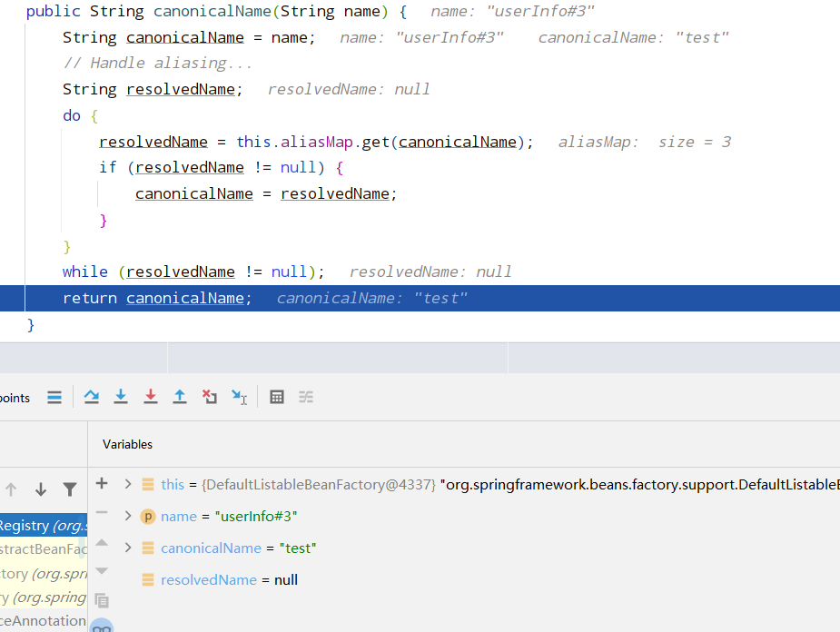Click the Variables panel header
Image resolution: width=840 pixels, height=632 pixels.
pos(127,444)
